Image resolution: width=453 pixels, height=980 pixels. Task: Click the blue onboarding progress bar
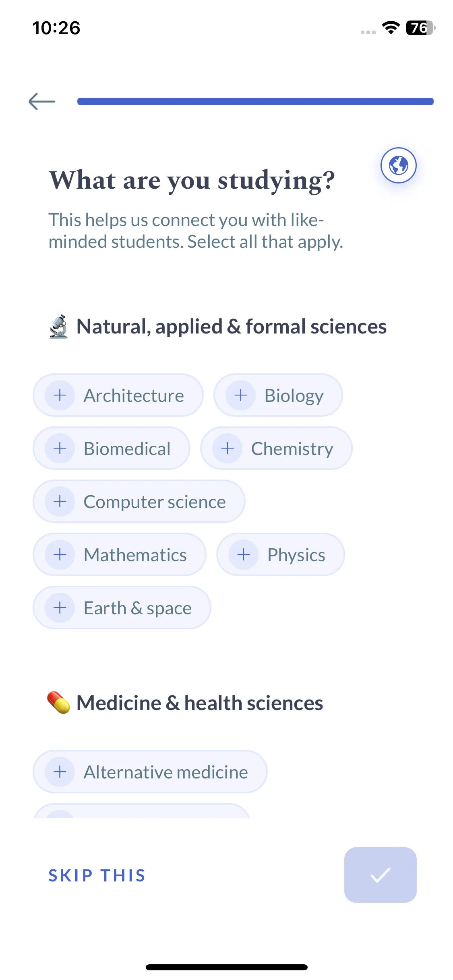(x=255, y=101)
